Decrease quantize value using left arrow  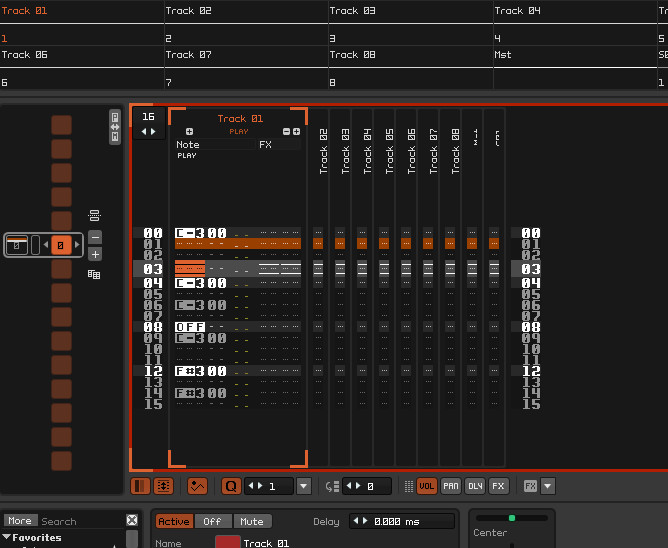point(250,485)
